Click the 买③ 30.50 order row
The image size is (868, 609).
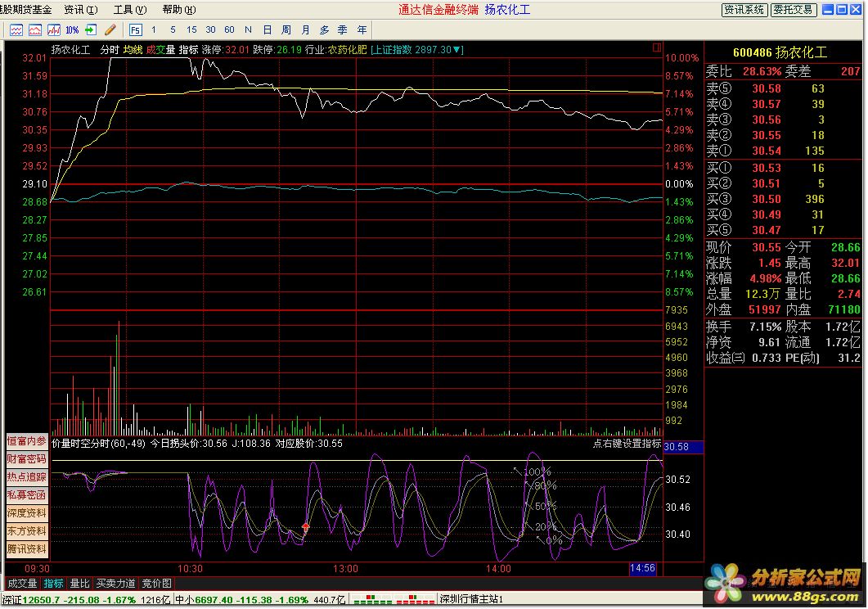(783, 199)
